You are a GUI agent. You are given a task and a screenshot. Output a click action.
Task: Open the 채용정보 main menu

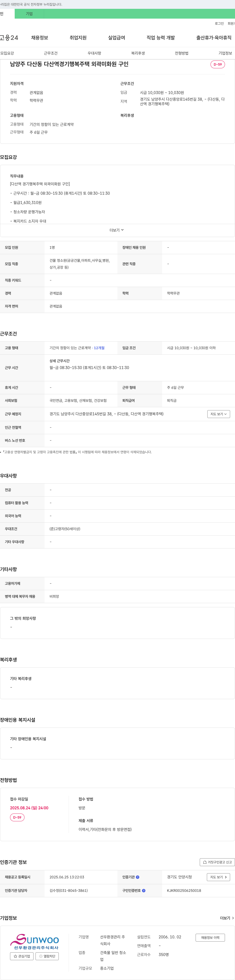click(x=40, y=38)
